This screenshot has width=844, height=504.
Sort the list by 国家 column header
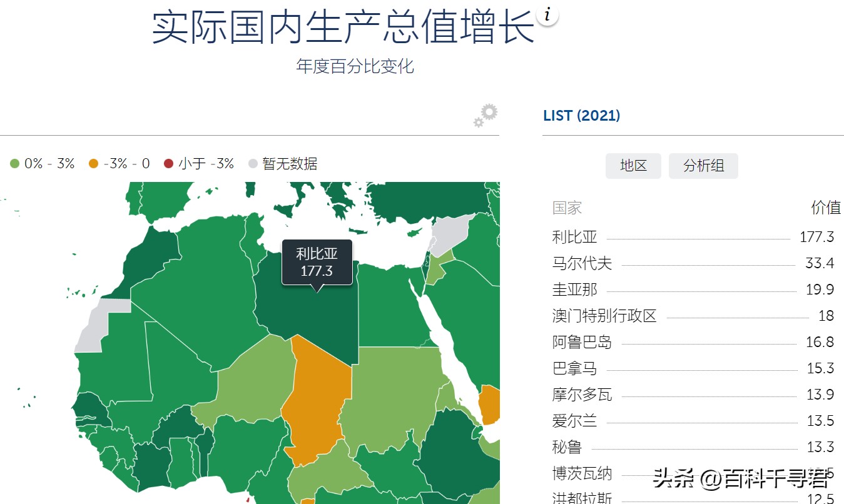coord(566,208)
